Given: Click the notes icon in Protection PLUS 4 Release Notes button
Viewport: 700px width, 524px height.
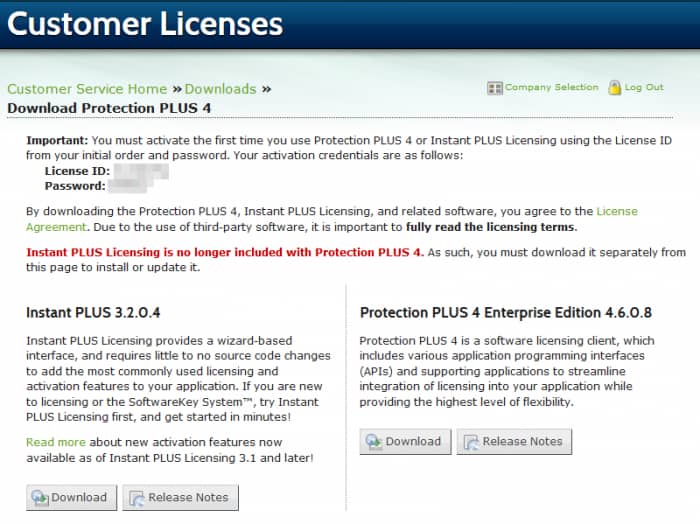Looking at the screenshot, I should coord(471,442).
